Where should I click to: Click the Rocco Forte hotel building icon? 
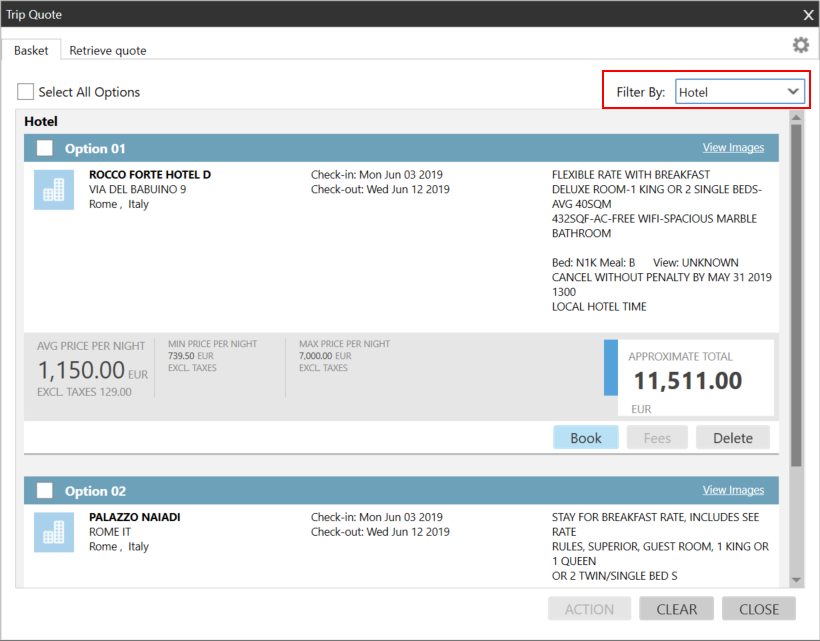coord(54,189)
